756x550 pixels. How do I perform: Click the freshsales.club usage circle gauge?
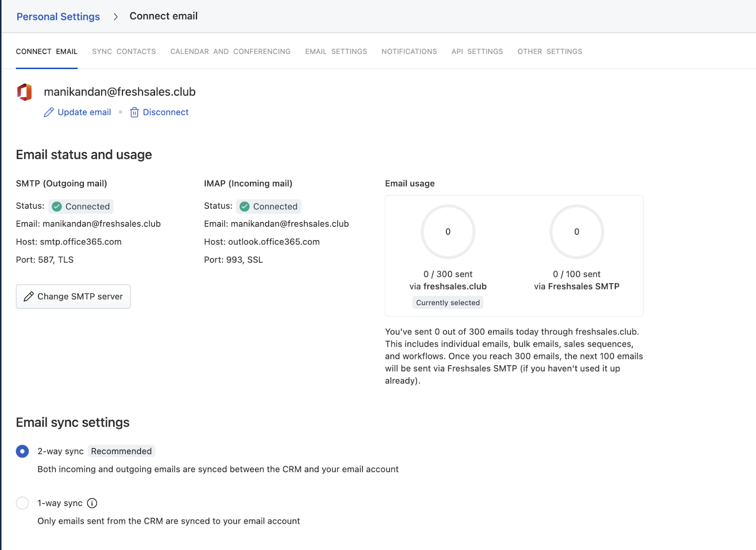point(448,232)
